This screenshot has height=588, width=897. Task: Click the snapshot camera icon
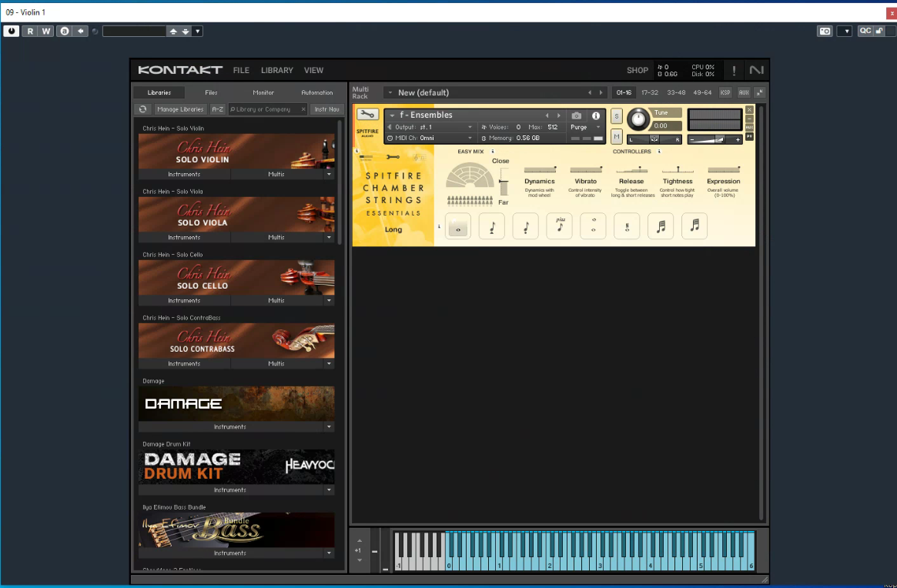click(577, 115)
